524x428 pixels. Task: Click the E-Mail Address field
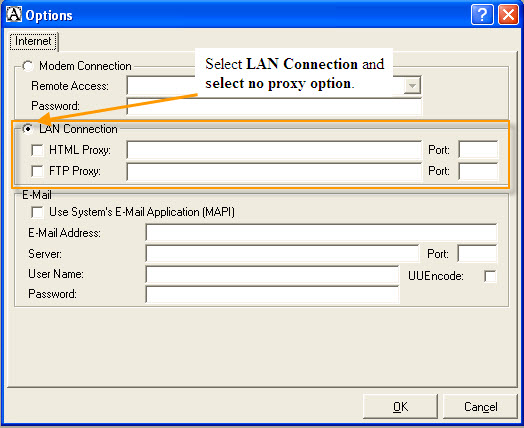click(321, 233)
